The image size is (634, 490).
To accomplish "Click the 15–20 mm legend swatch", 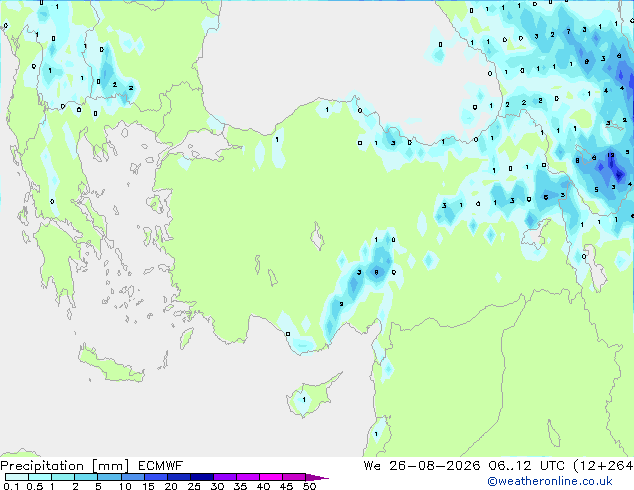I will pyautogui.click(x=156, y=477).
